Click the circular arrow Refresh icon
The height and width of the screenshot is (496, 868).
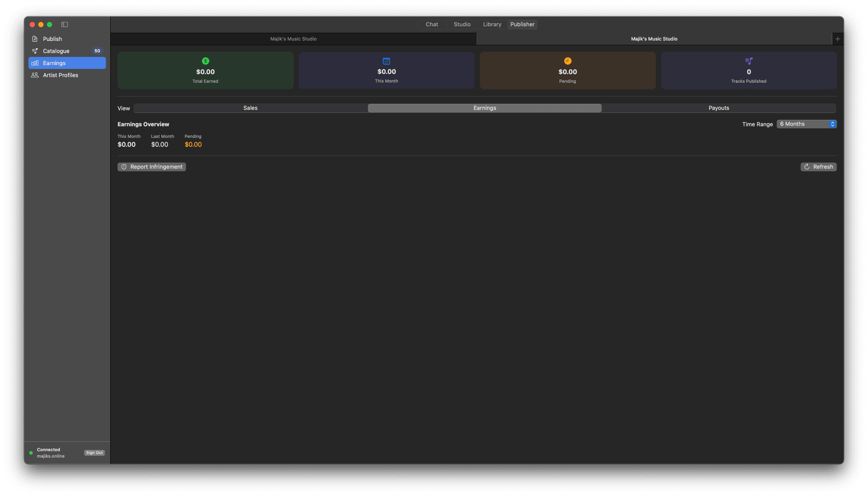coord(807,167)
